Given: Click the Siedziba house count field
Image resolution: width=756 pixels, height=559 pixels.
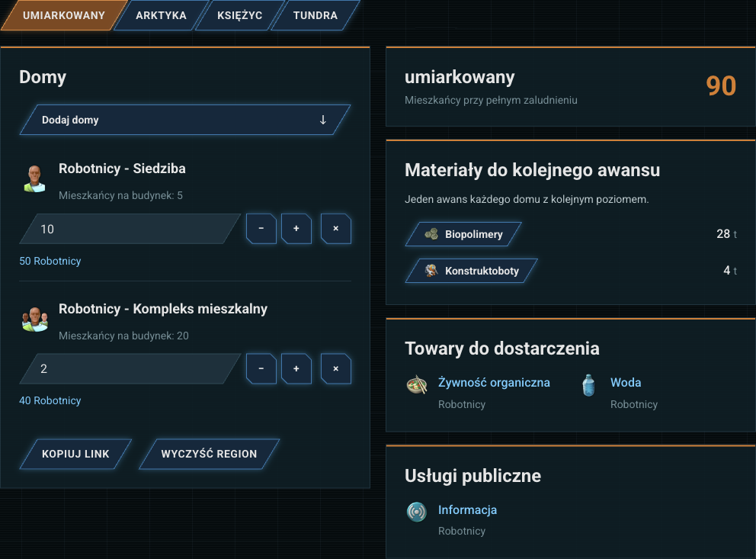Looking at the screenshot, I should point(130,229).
